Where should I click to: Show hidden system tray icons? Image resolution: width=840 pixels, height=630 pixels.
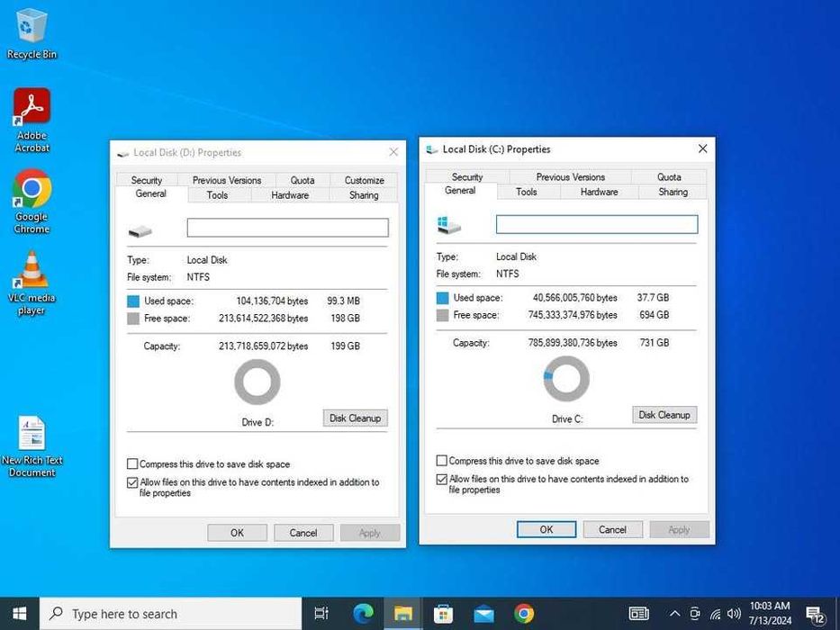[675, 614]
